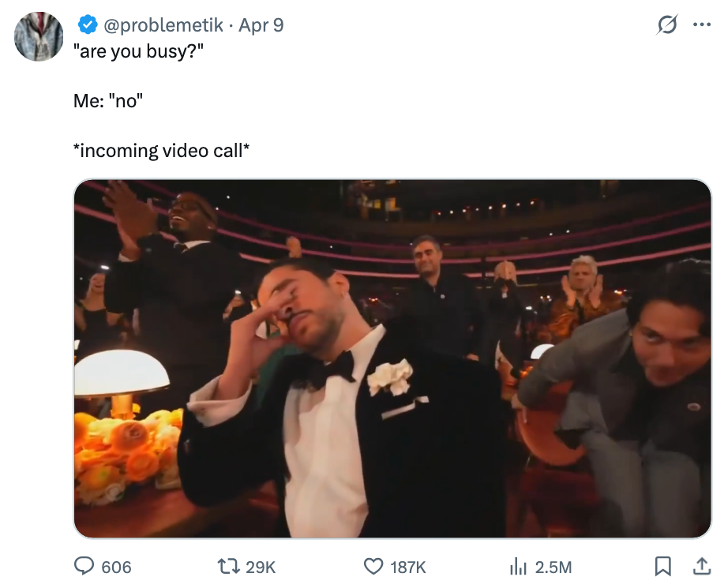The height and width of the screenshot is (588, 724).
Task: Open view analytics bar chart icon
Action: coord(518,566)
